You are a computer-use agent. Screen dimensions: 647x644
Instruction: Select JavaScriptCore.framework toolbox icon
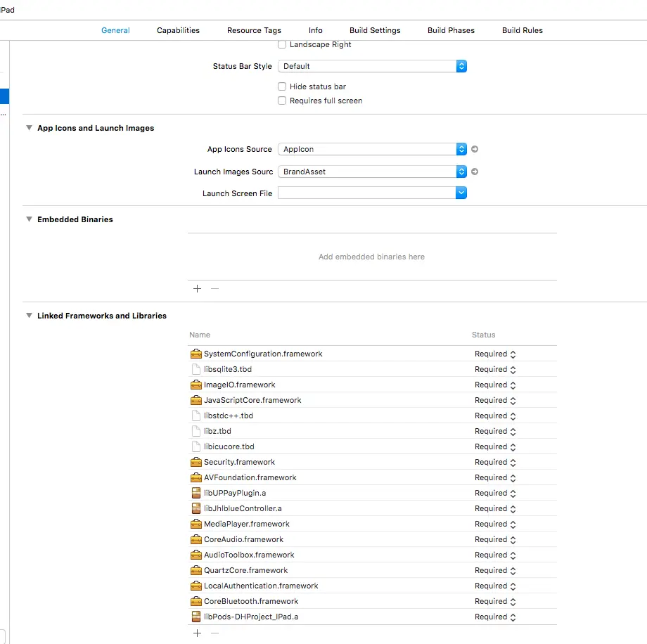click(196, 400)
